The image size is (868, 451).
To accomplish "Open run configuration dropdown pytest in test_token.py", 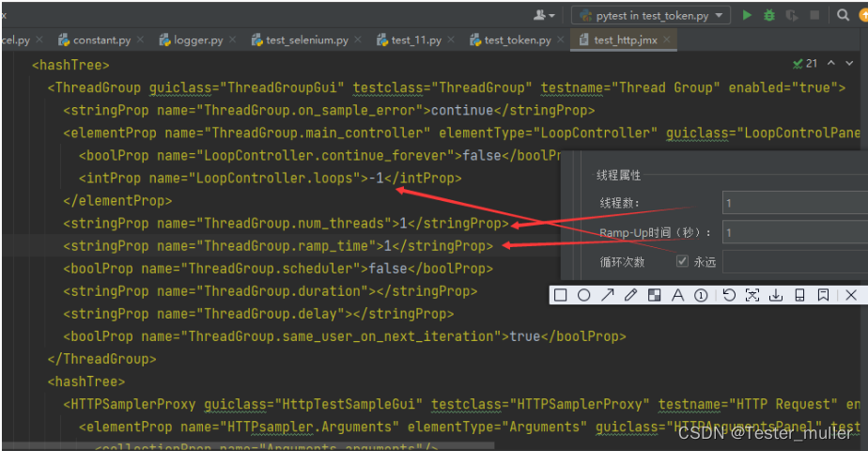I will (x=650, y=15).
